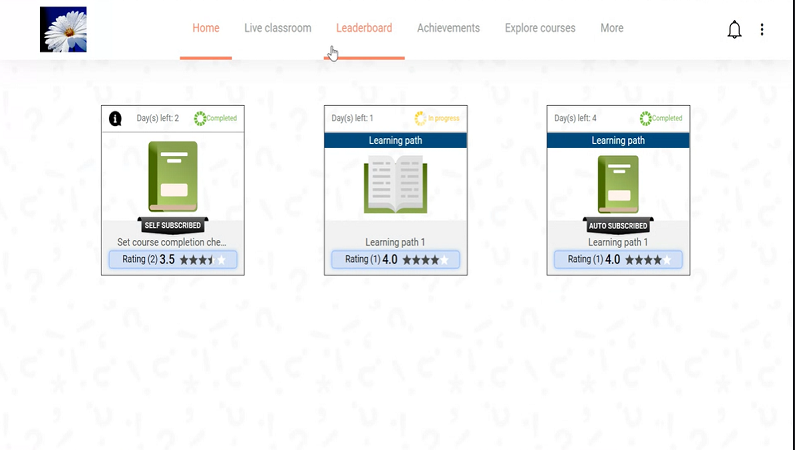This screenshot has width=795, height=450.
Task: Click the open book icon of in-progress learning path
Action: 395,183
